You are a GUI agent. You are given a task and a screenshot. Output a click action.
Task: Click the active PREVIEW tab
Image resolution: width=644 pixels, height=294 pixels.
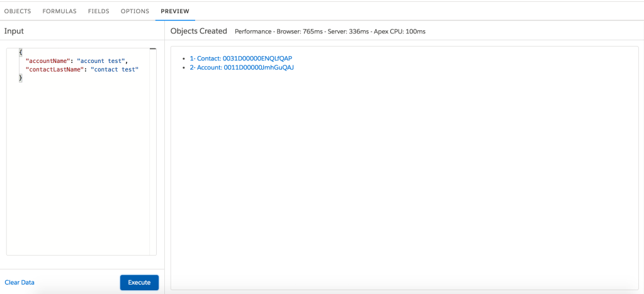pos(175,11)
